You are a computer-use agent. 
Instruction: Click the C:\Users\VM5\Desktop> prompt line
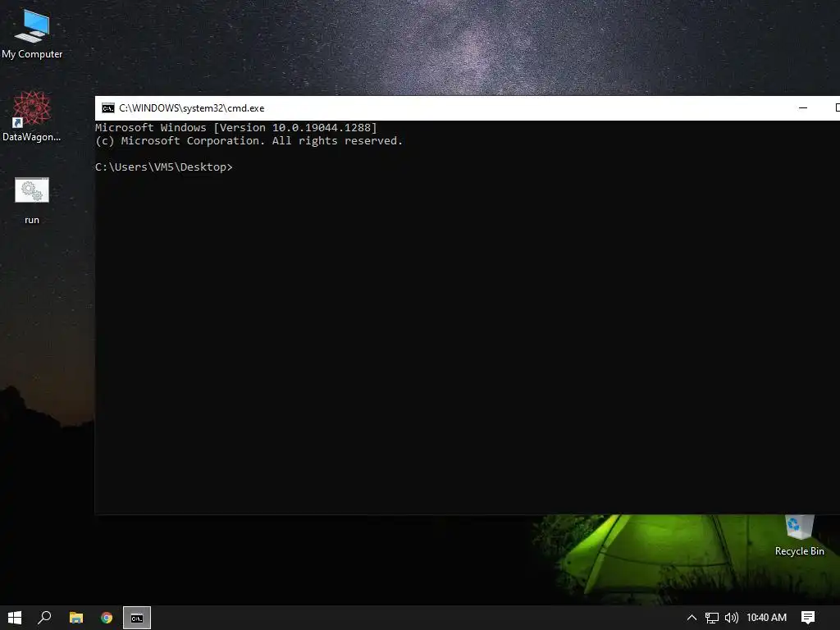tap(164, 167)
